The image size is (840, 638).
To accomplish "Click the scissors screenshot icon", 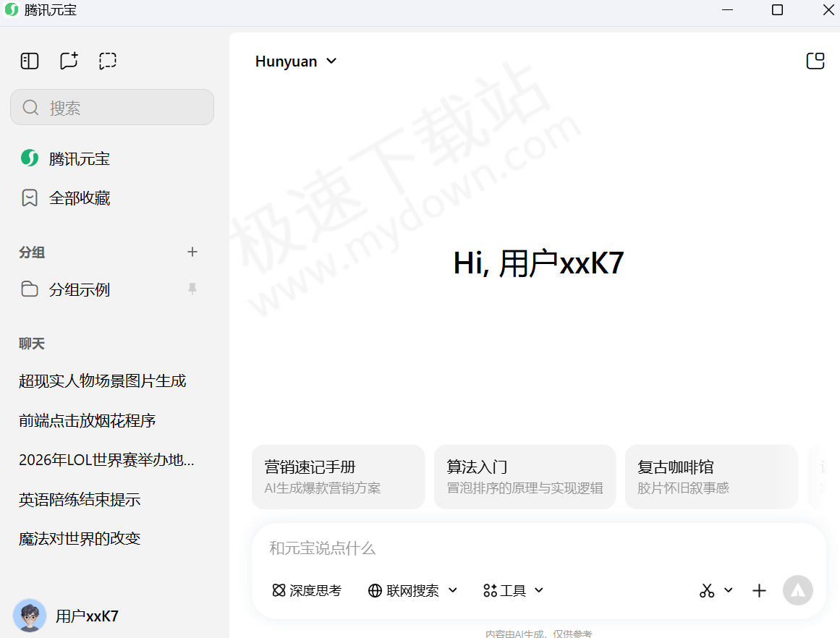I will point(707,591).
